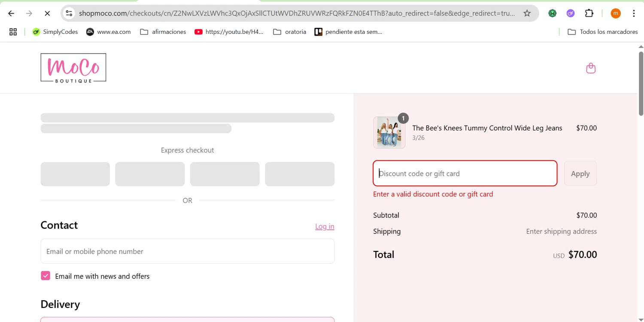644x322 pixels.
Task: Open Todos los marcadores folder
Action: (602, 32)
